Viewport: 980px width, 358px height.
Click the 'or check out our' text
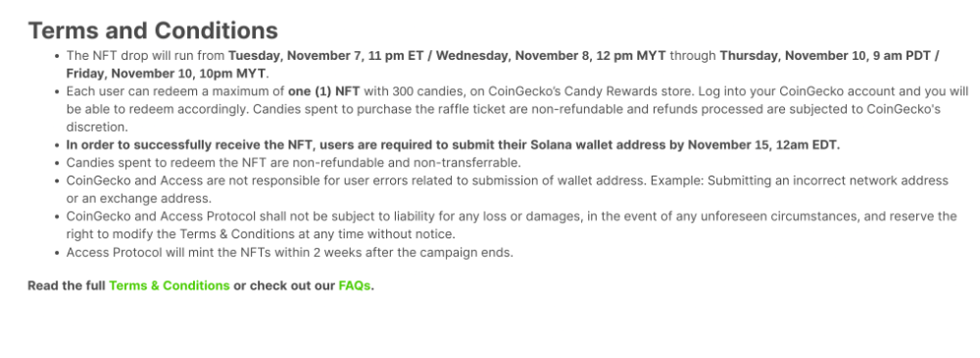pyautogui.click(x=284, y=286)
